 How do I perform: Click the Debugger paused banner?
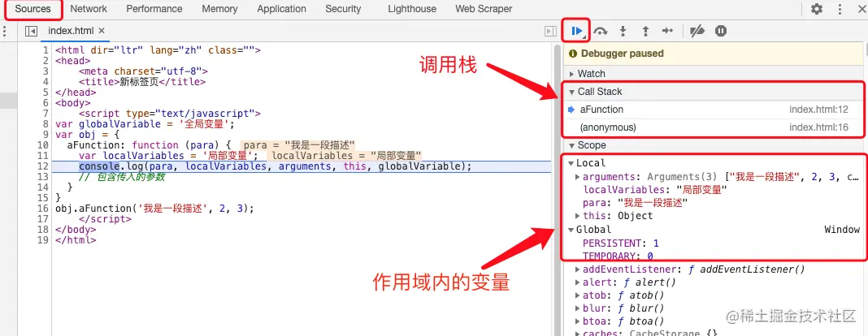coord(713,54)
